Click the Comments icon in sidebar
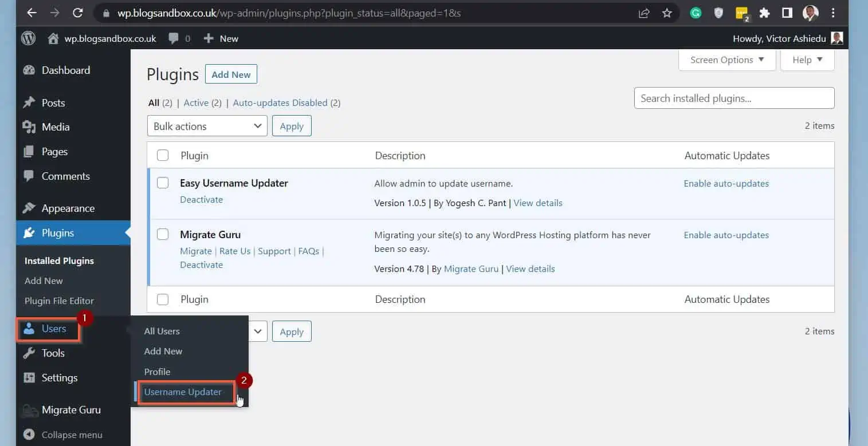This screenshot has height=446, width=868. pos(29,176)
